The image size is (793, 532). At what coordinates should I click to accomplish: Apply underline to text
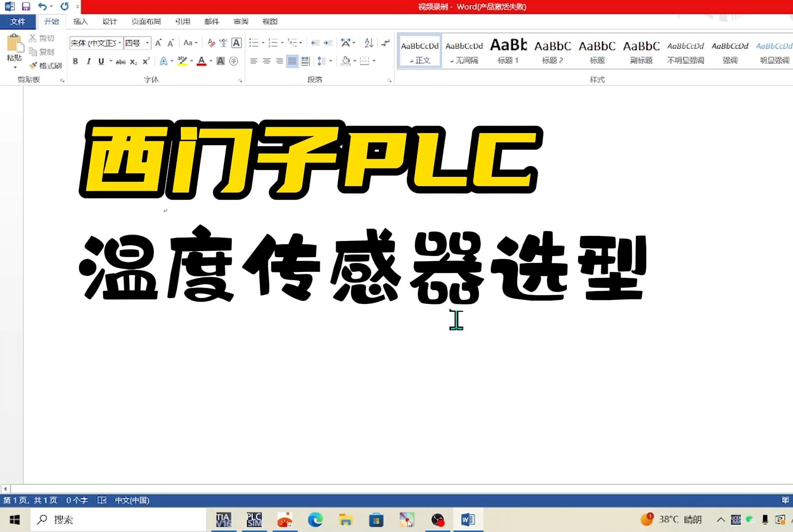coord(101,61)
